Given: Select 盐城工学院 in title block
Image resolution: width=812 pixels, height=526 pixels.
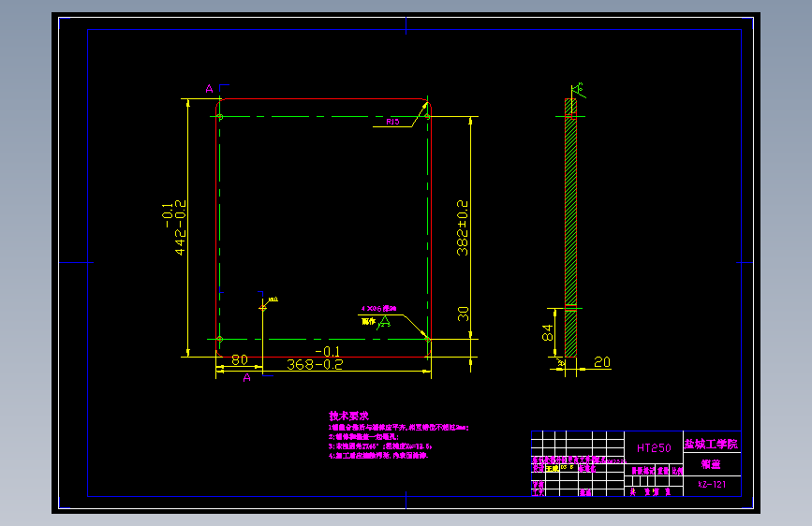Looking at the screenshot, I should coord(711,445).
